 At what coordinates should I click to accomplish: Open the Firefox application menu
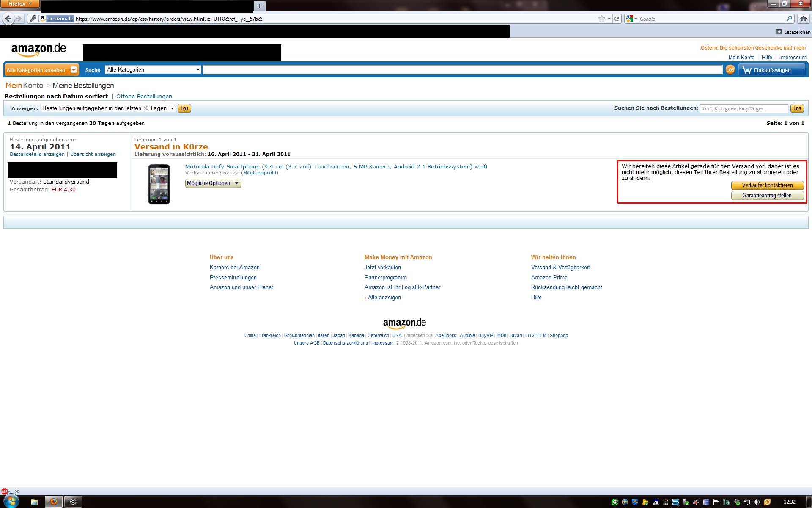coord(20,4)
